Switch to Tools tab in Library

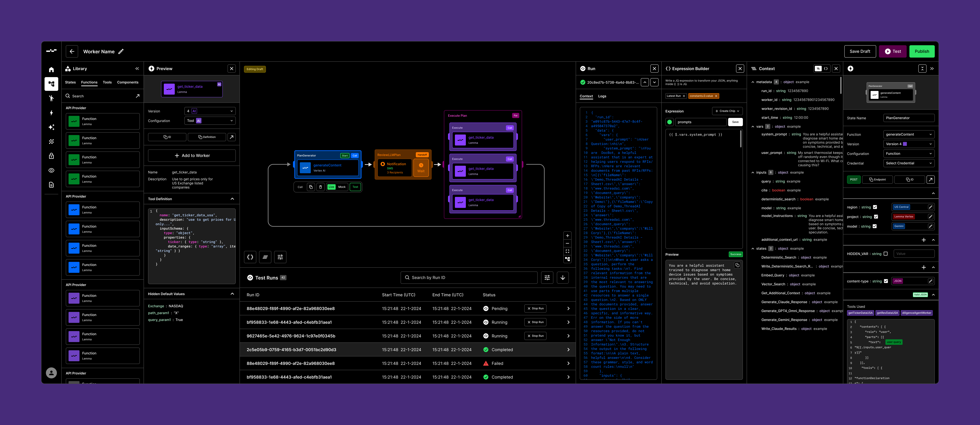tap(107, 82)
